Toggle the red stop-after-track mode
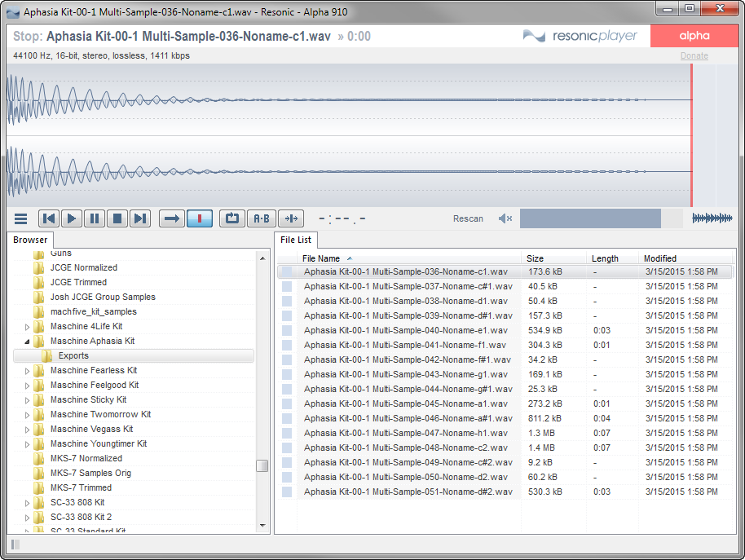This screenshot has height=560, width=745. (200, 218)
